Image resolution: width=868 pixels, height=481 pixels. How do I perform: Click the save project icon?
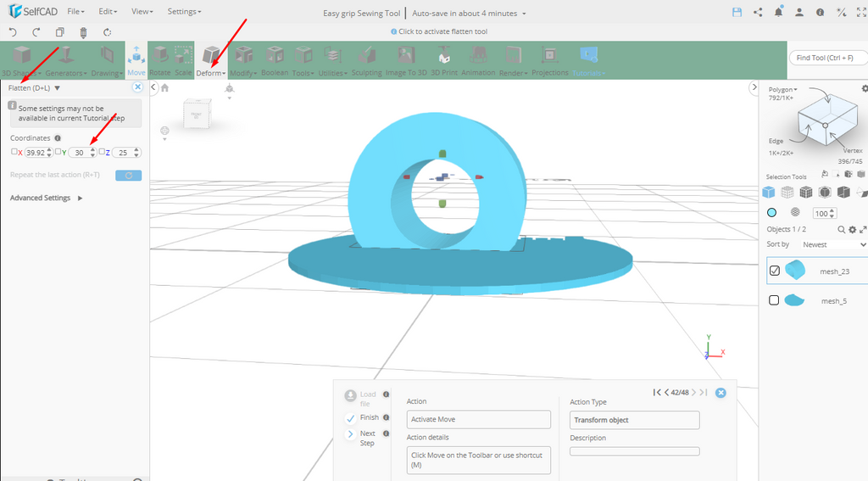coord(737,12)
